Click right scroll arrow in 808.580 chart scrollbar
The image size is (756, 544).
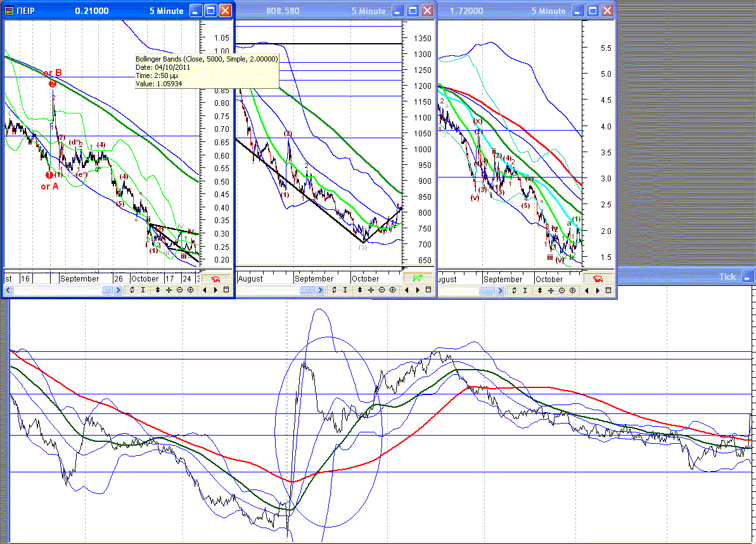click(x=320, y=290)
